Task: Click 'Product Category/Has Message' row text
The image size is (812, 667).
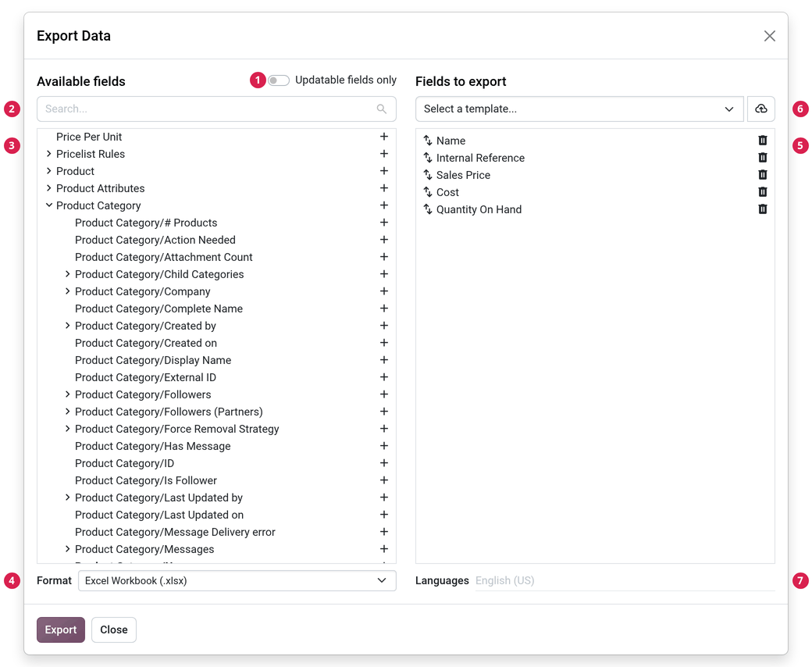Action: [153, 446]
